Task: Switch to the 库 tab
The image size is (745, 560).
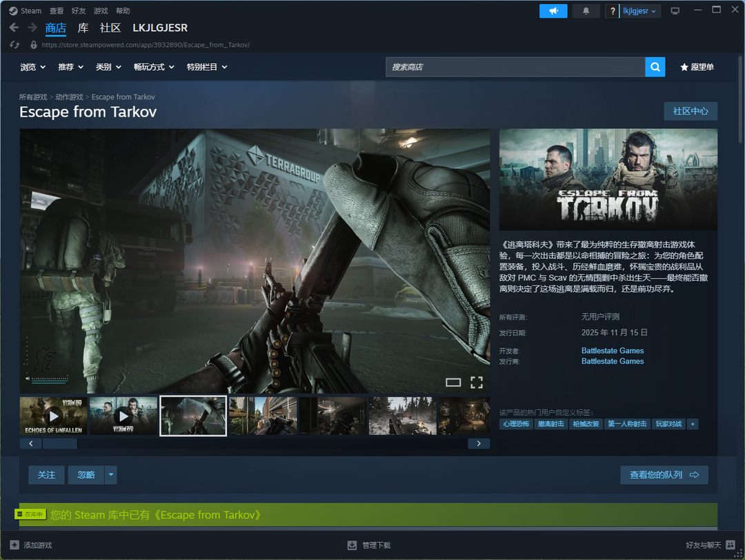Action: pos(83,28)
